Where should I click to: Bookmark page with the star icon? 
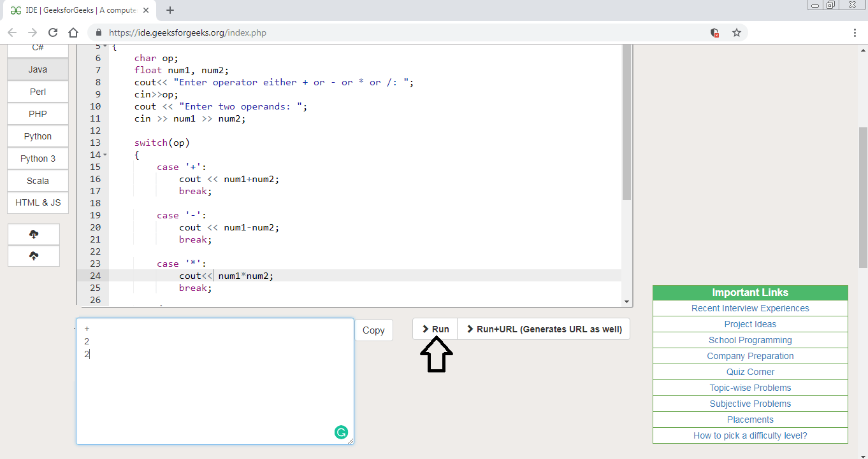[x=736, y=32]
